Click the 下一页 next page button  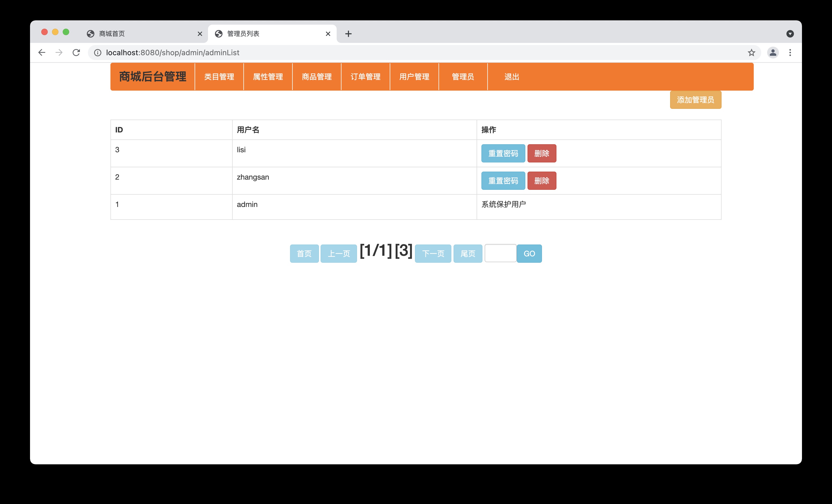[x=433, y=253]
